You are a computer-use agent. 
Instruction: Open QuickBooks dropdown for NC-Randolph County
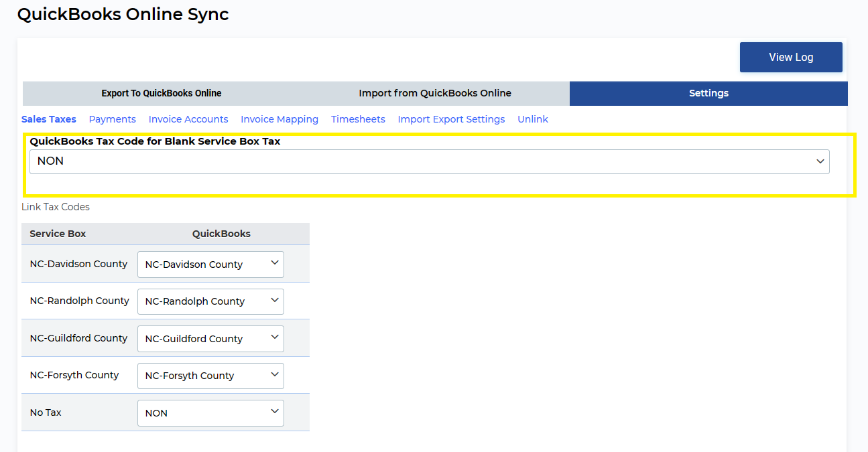pos(210,301)
